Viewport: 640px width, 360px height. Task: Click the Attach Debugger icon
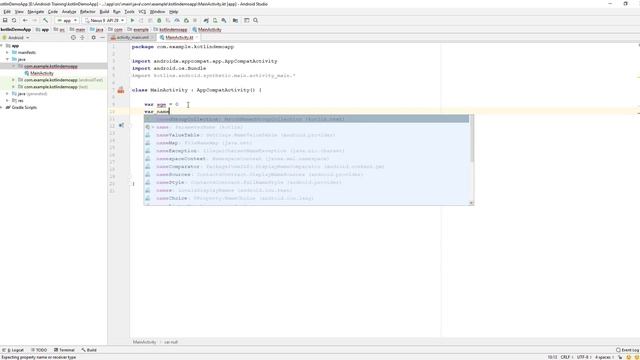tap(186, 20)
